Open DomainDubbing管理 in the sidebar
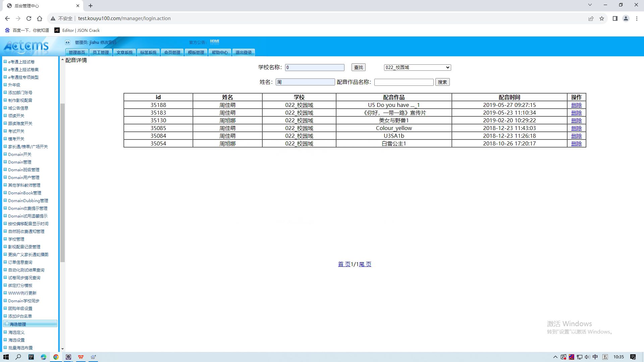644x362 pixels. [x=28, y=201]
